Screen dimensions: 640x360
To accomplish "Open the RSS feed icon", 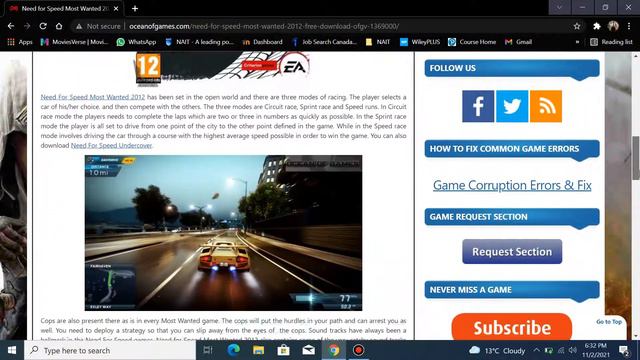I will point(546,106).
